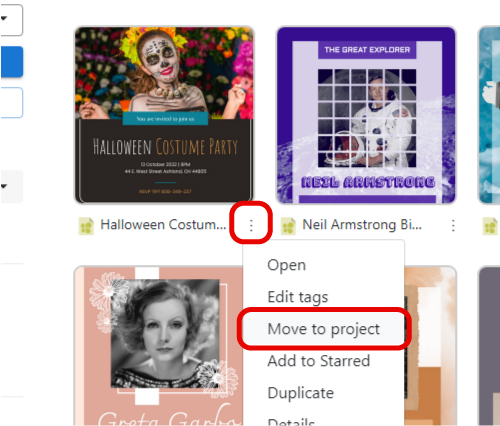Open the Halloween Costume three-dot menu
The image size is (500, 426).
pyautogui.click(x=251, y=225)
